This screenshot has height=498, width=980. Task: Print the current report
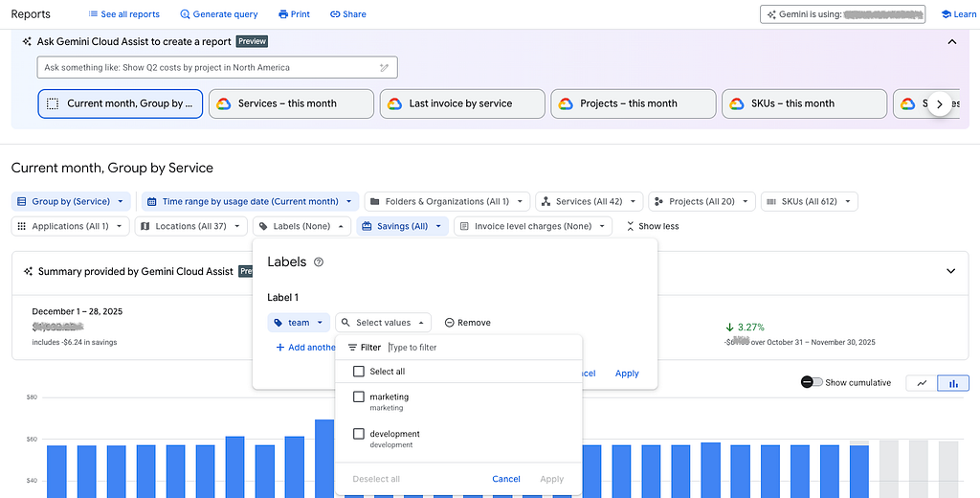tap(294, 13)
